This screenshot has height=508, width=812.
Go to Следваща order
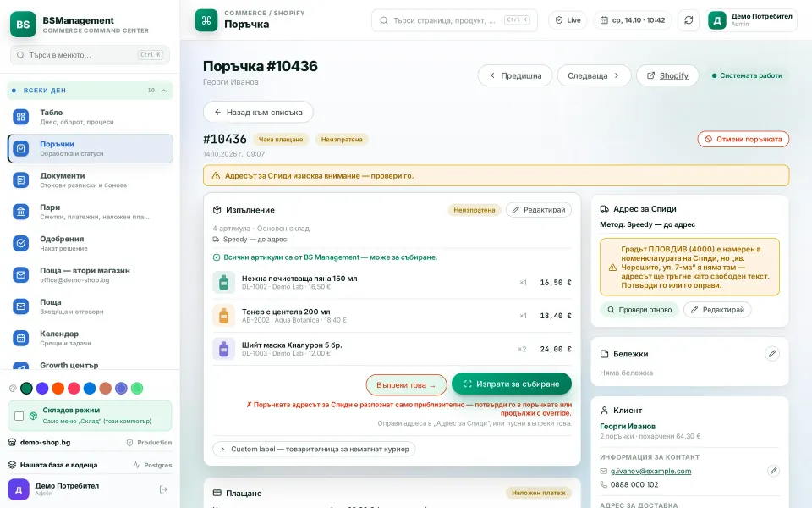pos(594,75)
